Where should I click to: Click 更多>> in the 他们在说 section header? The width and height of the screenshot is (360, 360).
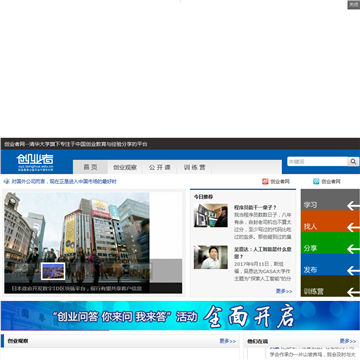(348, 341)
